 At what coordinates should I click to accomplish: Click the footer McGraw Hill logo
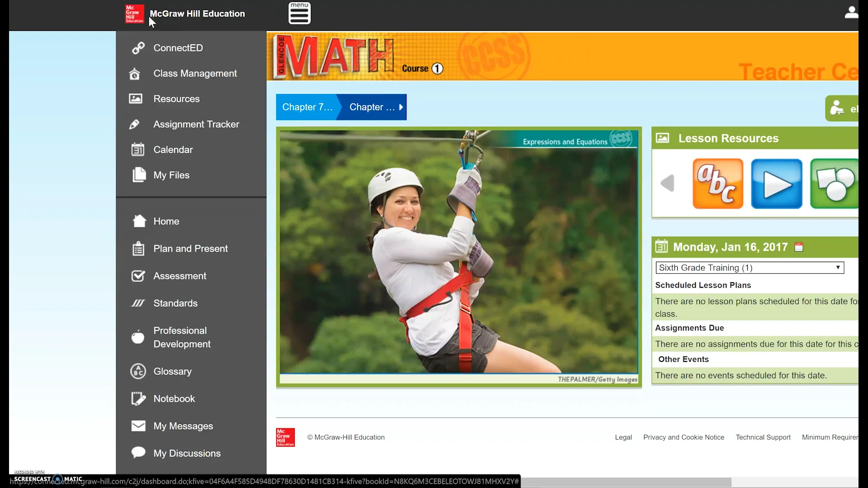[285, 437]
